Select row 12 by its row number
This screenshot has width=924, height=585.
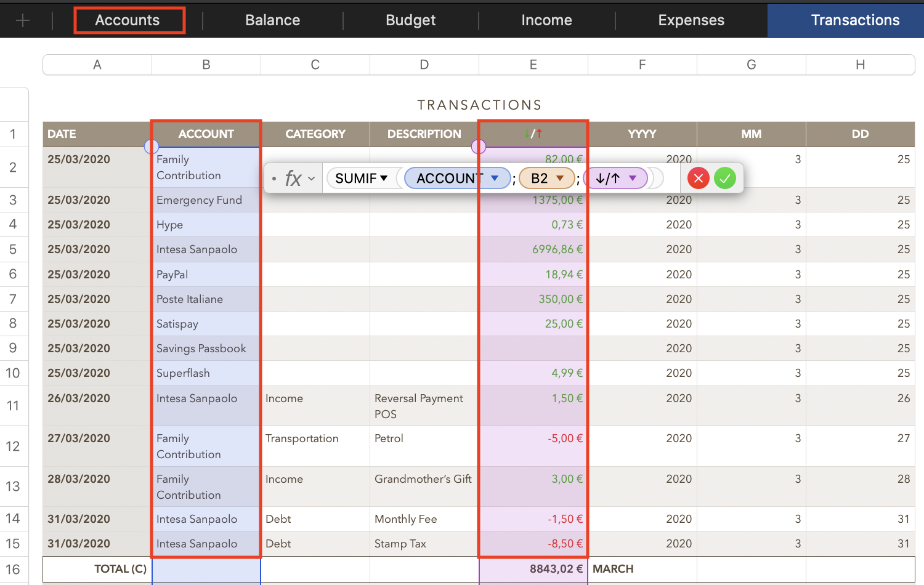point(13,446)
